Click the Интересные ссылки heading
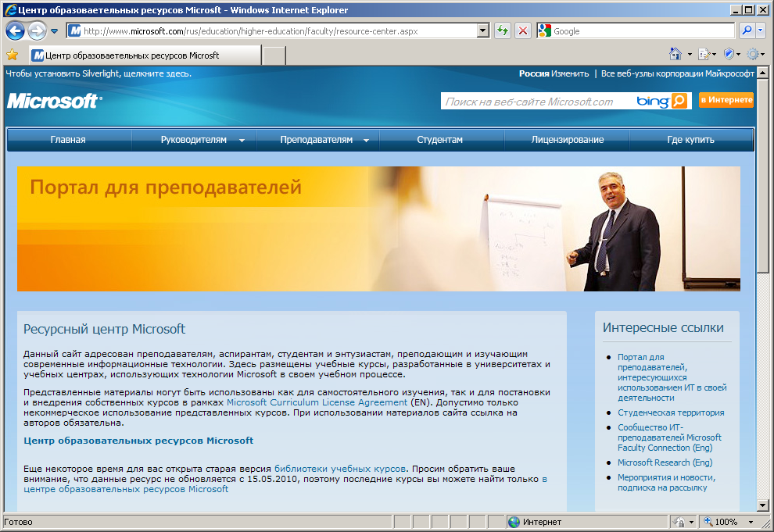This screenshot has height=532, width=774. click(x=663, y=328)
